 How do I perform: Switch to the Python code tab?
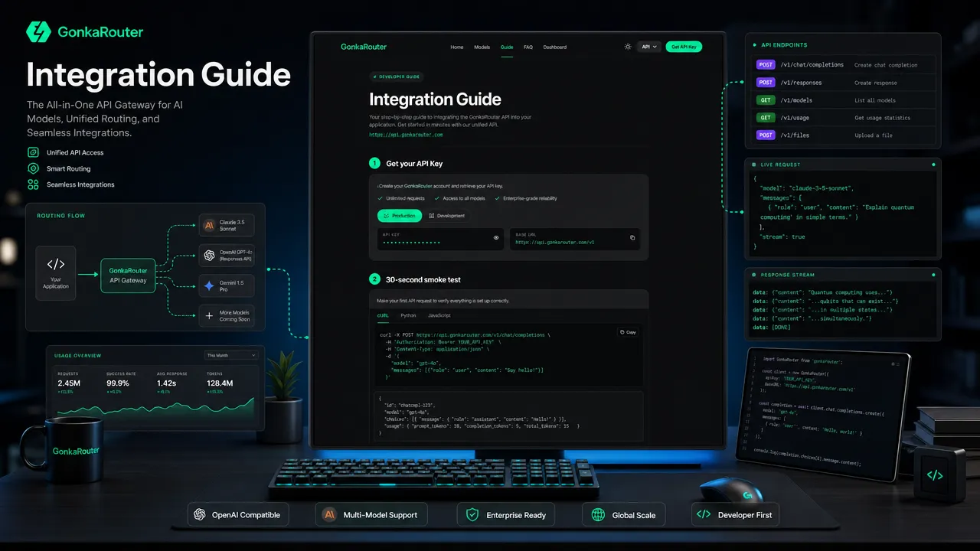click(409, 315)
